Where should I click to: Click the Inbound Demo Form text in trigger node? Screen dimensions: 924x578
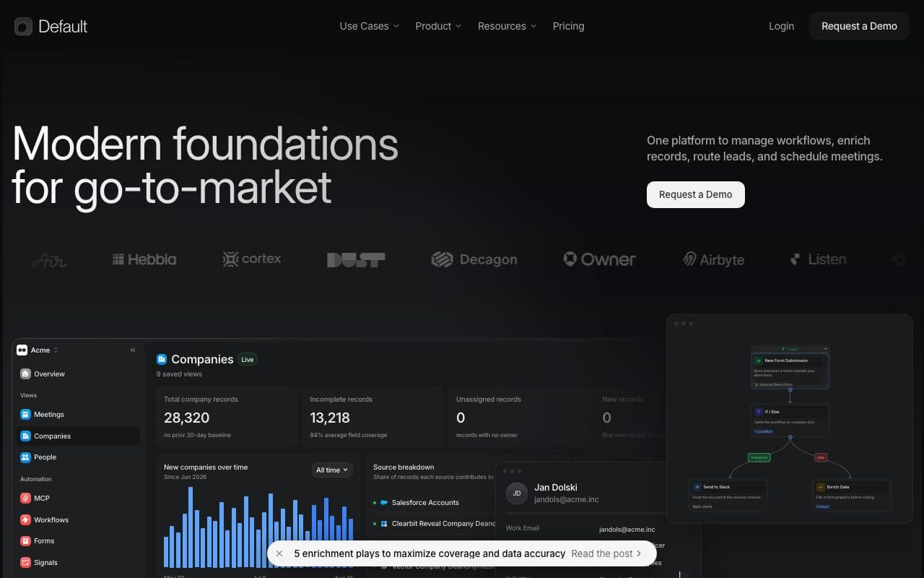775,384
